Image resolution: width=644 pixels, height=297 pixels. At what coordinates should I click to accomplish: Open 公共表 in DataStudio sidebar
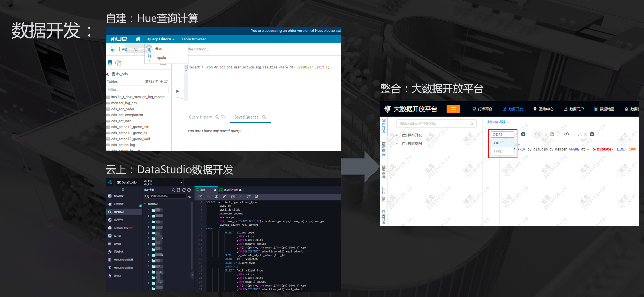click(x=117, y=236)
